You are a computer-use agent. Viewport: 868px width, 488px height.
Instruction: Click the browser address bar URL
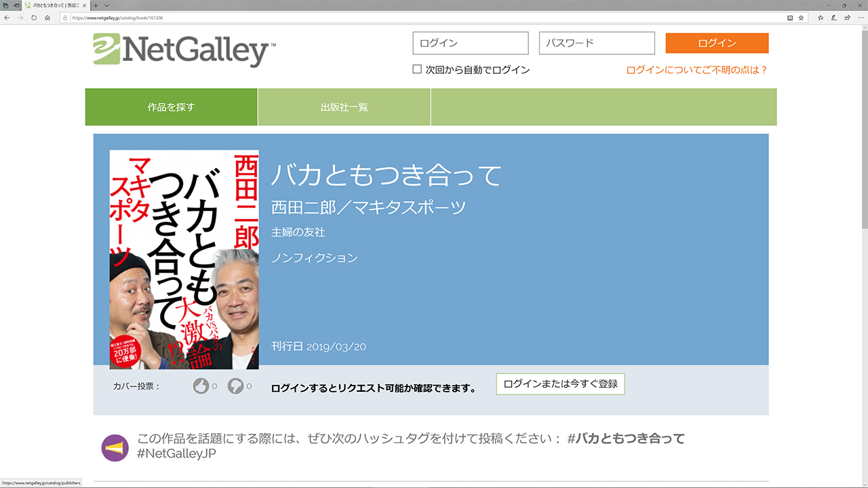point(117,18)
